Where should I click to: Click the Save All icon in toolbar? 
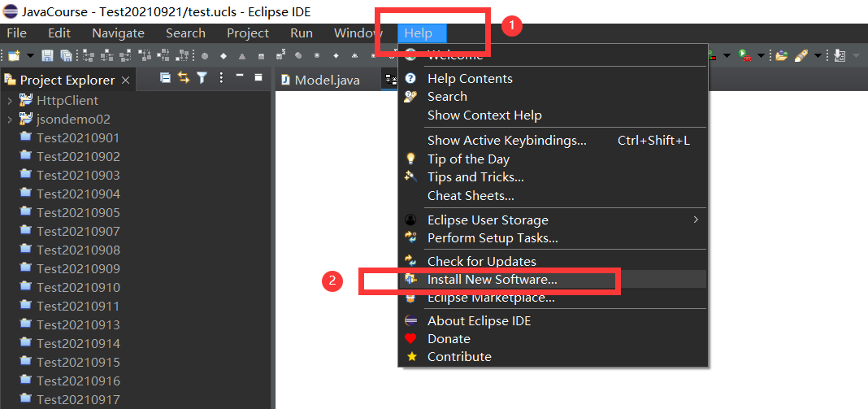click(x=66, y=55)
